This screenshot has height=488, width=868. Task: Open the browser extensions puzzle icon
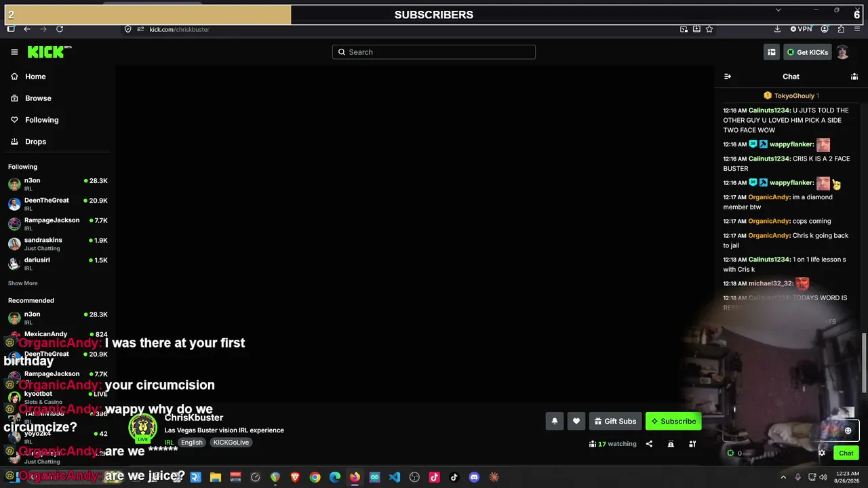(841, 29)
